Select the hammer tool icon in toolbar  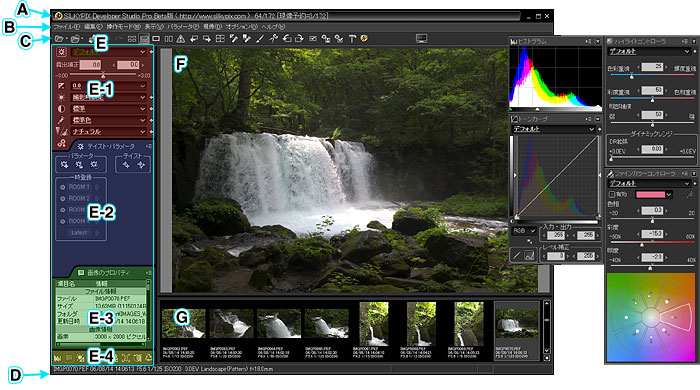point(352,39)
